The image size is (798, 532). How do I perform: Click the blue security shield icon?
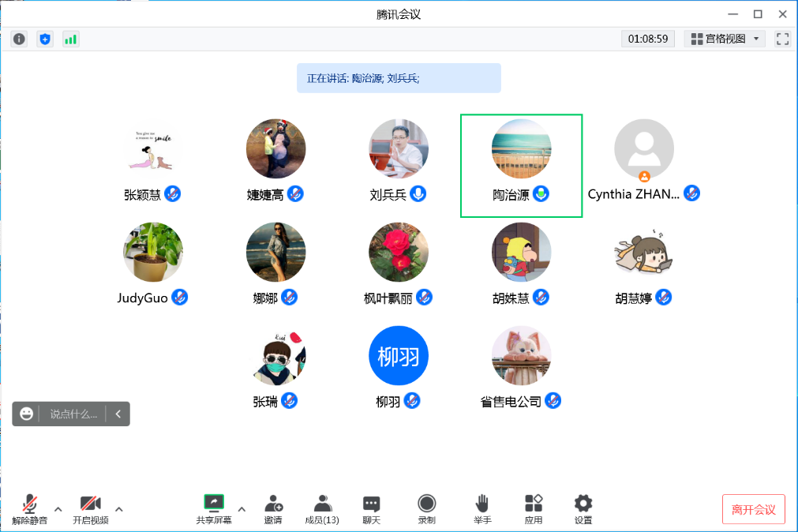pos(45,39)
